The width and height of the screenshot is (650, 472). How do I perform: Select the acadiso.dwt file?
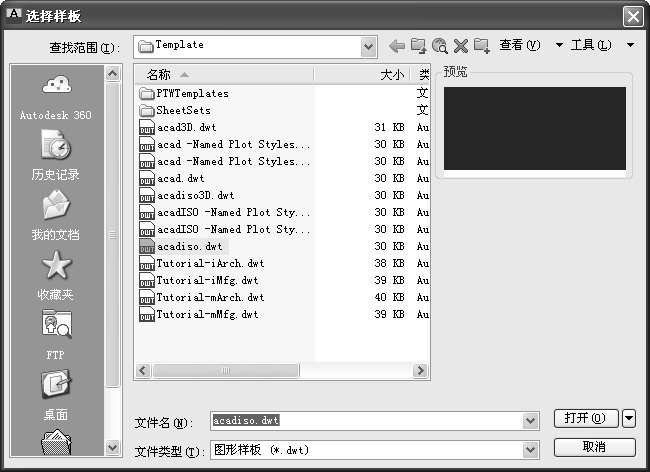pyautogui.click(x=189, y=247)
